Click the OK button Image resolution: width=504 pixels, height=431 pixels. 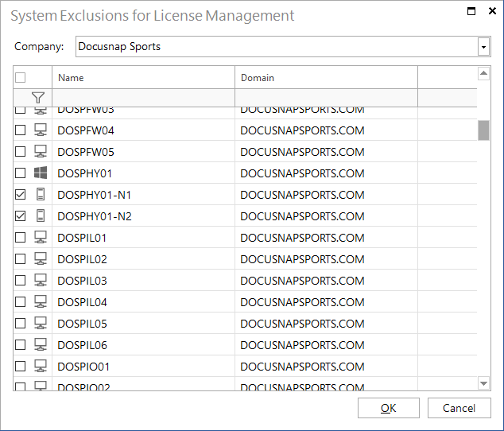pos(388,408)
